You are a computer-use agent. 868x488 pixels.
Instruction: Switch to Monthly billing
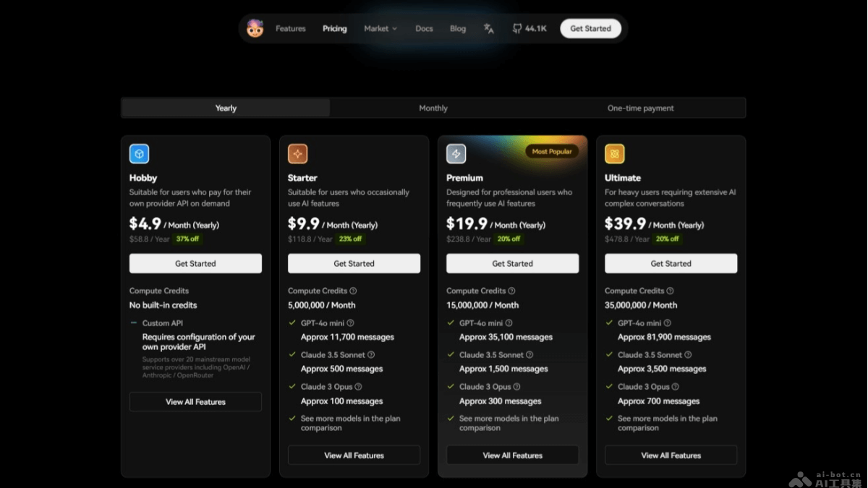433,108
